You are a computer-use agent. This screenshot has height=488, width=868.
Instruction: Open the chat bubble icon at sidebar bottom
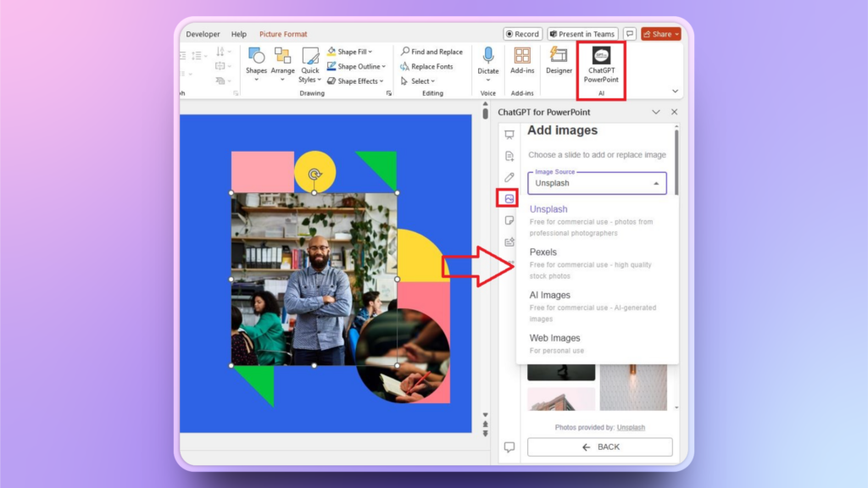pyautogui.click(x=509, y=446)
